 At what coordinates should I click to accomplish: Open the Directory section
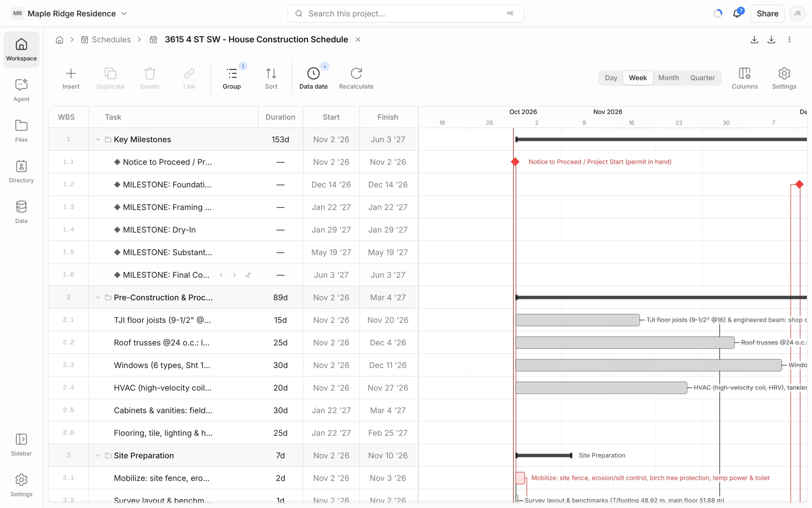(21, 171)
